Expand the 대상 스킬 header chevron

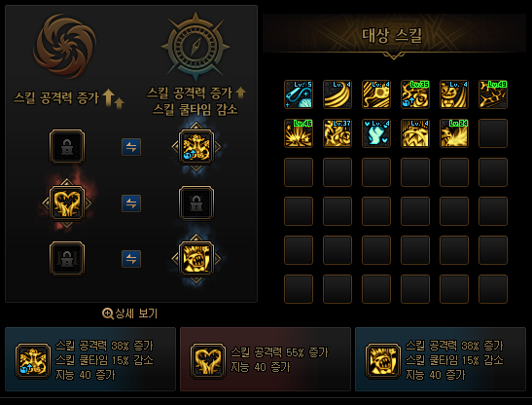point(394,55)
